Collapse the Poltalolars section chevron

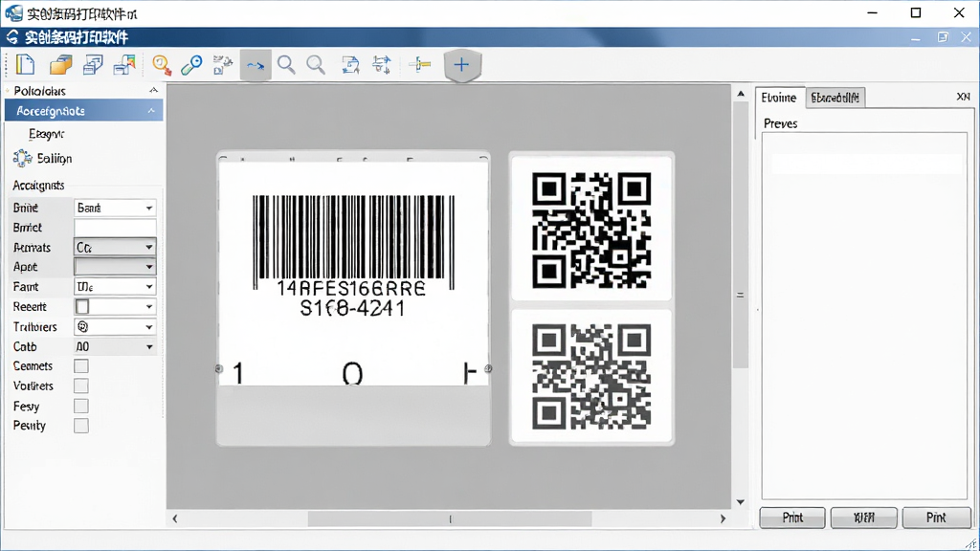coord(153,91)
